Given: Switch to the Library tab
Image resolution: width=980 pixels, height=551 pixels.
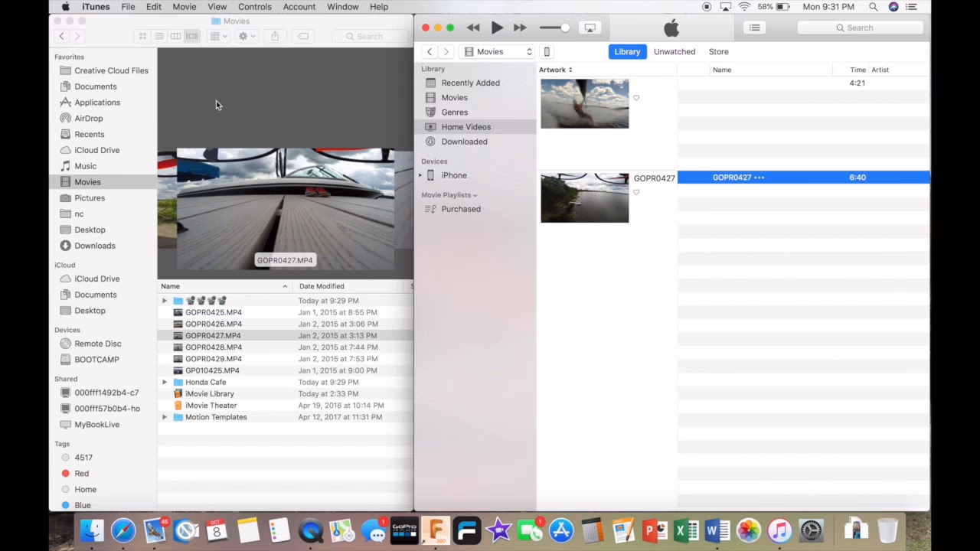Looking at the screenshot, I should click(627, 51).
